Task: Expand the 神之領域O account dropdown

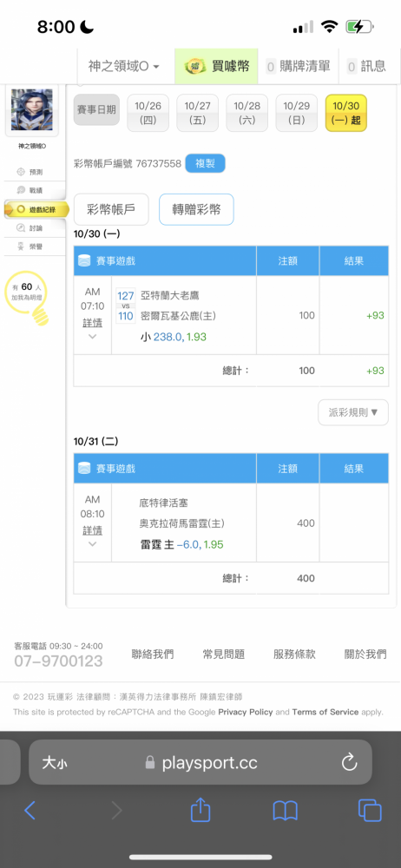Action: coord(124,67)
